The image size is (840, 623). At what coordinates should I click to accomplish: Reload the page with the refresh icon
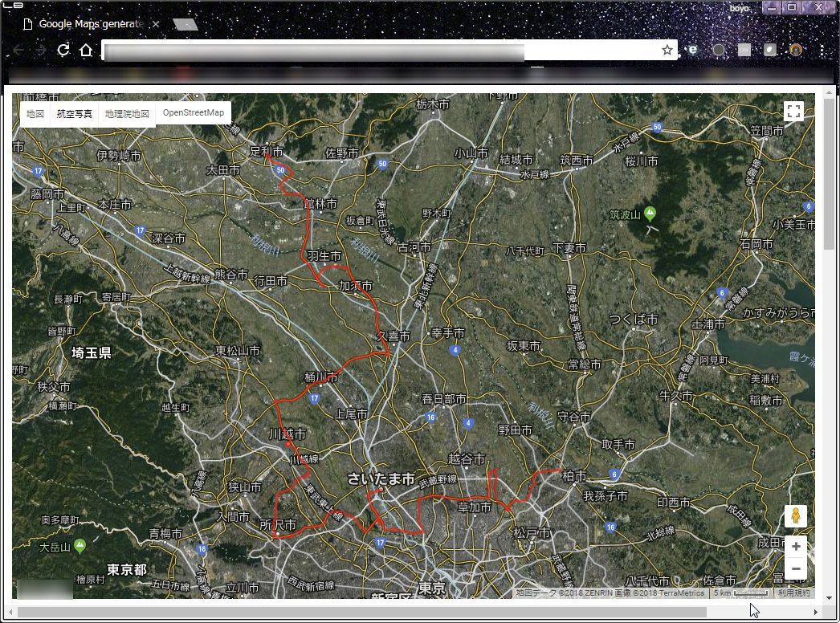coord(63,51)
